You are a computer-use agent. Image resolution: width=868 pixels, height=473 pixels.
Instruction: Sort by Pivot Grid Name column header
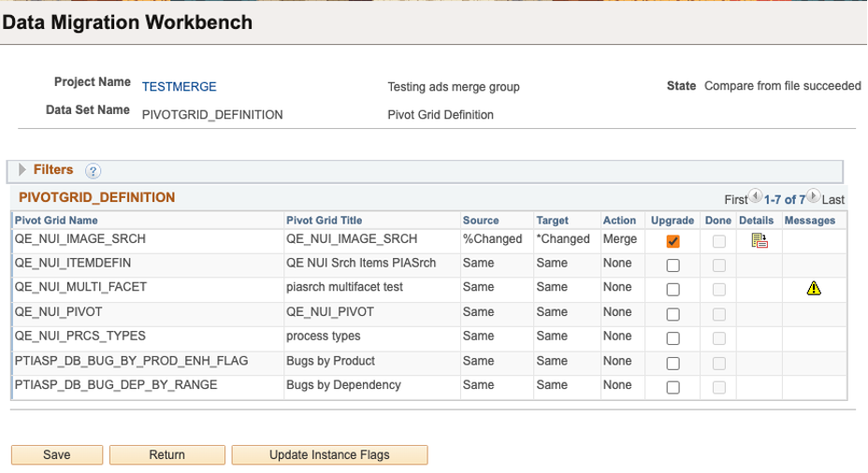[56, 221]
